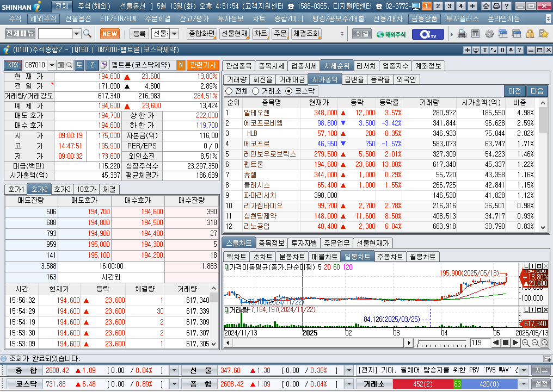Click the ranking list scroll down arrow
The height and width of the screenshot is (392, 553).
pos(543,228)
